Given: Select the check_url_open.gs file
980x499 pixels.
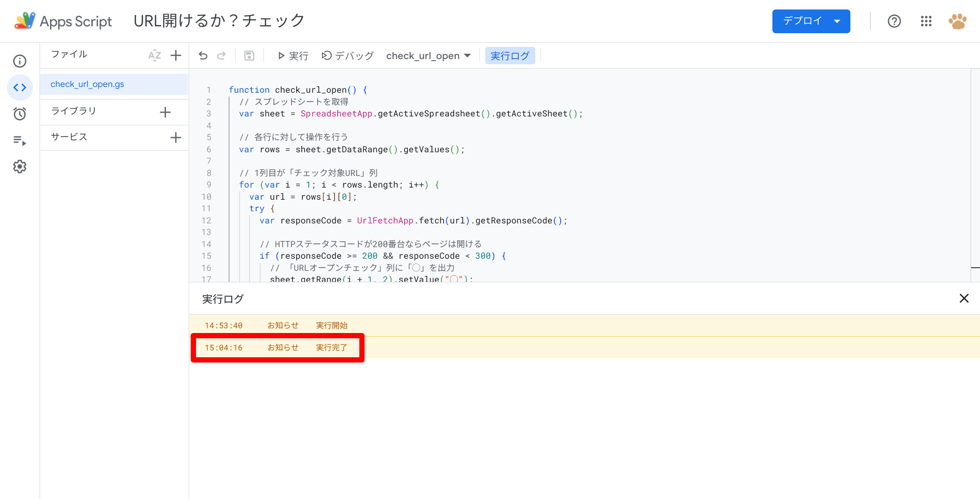Looking at the screenshot, I should point(86,84).
